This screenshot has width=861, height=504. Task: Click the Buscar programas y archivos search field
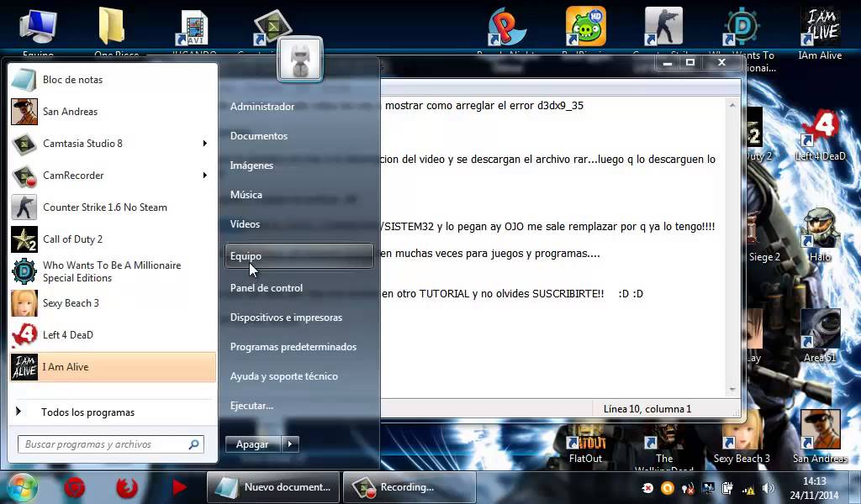pyautogui.click(x=110, y=444)
